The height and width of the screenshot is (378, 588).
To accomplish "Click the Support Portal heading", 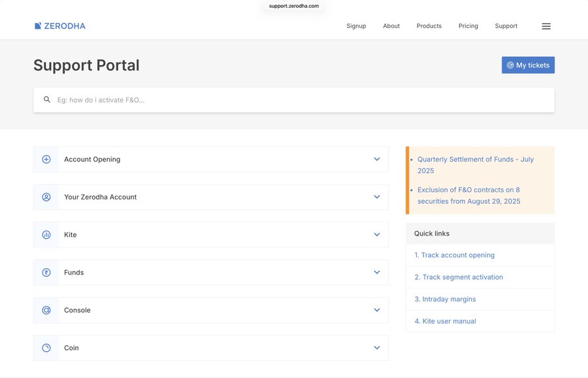I will tap(86, 65).
